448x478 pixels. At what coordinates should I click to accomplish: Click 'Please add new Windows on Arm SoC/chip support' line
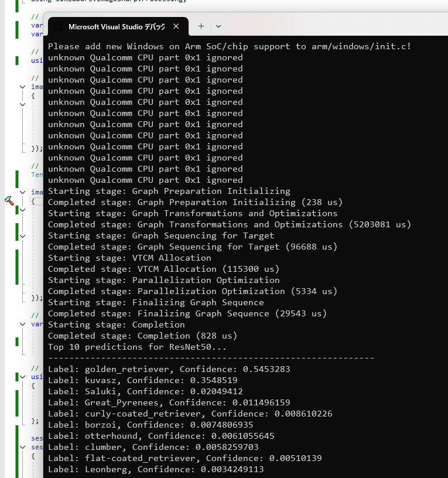(230, 46)
